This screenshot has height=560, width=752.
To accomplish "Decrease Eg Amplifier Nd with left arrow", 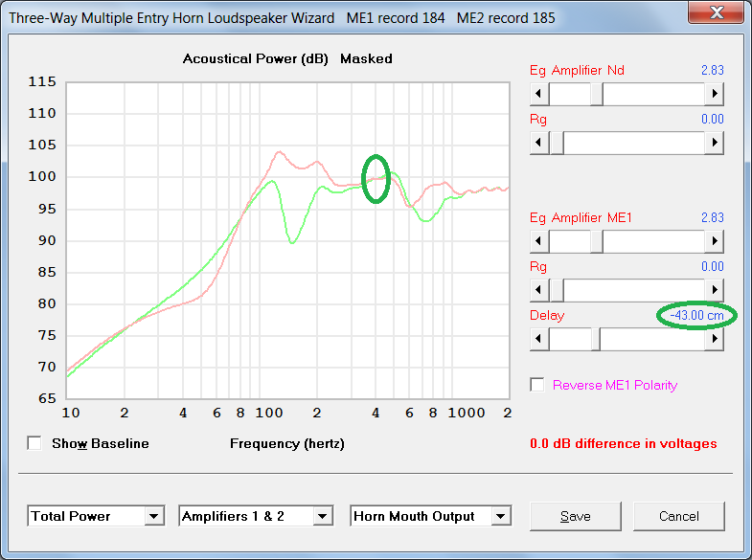I will 539,94.
